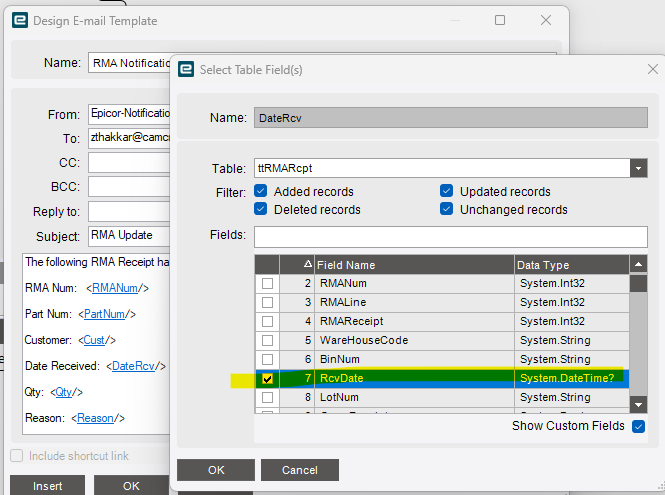Click Cancel in Select Table Field(s) dialog
The height and width of the screenshot is (495, 665).
click(300, 470)
